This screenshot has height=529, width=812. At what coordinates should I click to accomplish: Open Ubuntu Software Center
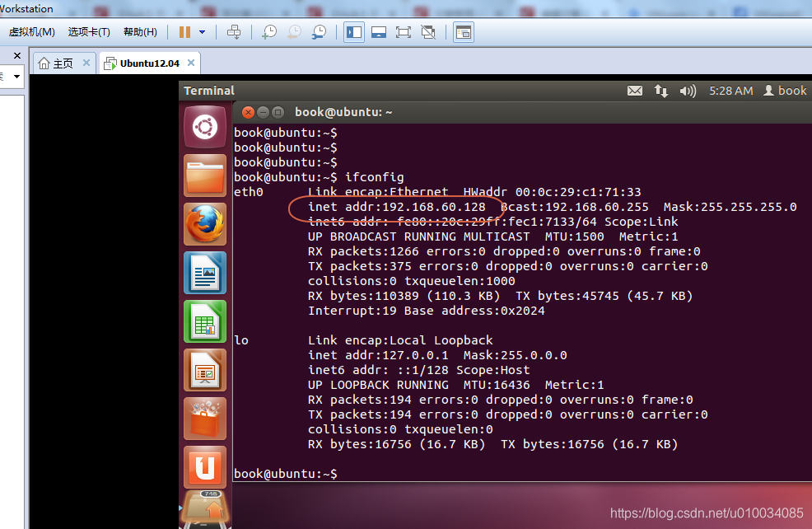pyautogui.click(x=205, y=419)
